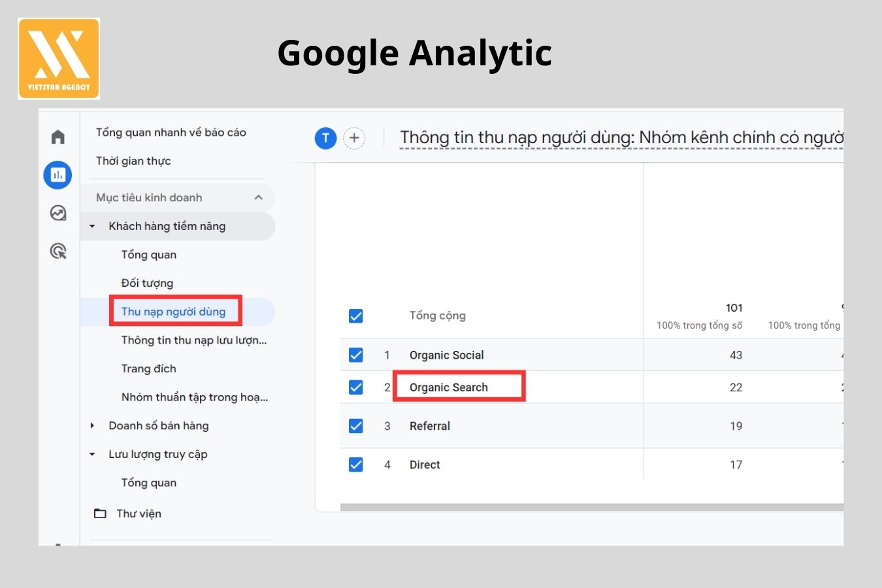Image resolution: width=882 pixels, height=588 pixels.
Task: Click the Thư viện folder icon
Action: (x=100, y=514)
